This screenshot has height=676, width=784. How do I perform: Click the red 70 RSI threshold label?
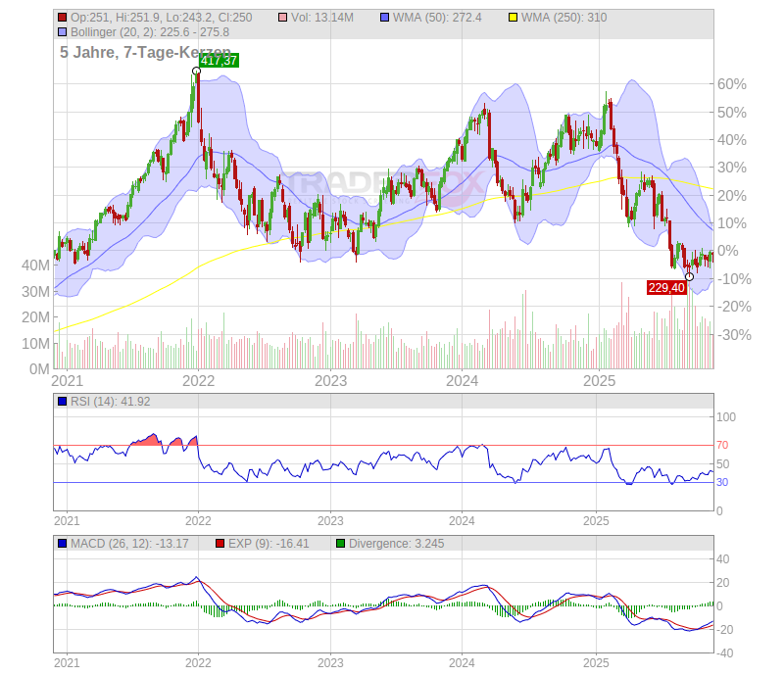point(721,445)
